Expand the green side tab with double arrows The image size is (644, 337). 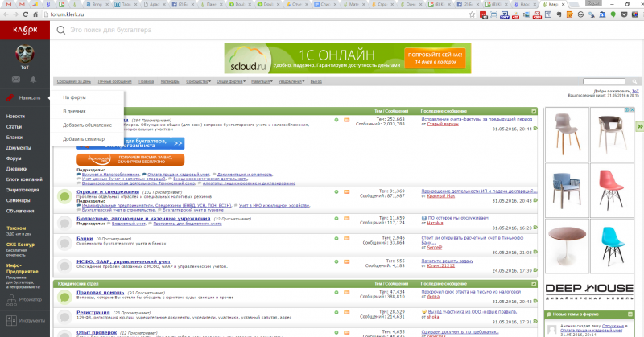pyautogui.click(x=640, y=126)
